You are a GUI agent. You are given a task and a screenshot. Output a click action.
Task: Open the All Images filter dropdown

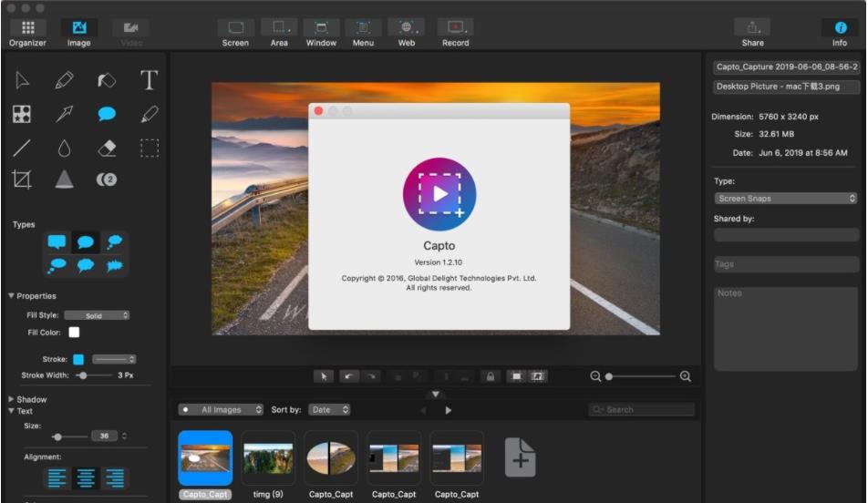pos(221,410)
